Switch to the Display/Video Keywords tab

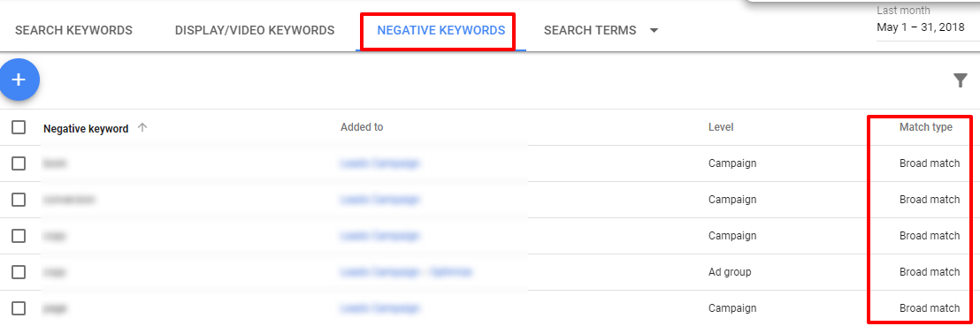[x=255, y=31]
